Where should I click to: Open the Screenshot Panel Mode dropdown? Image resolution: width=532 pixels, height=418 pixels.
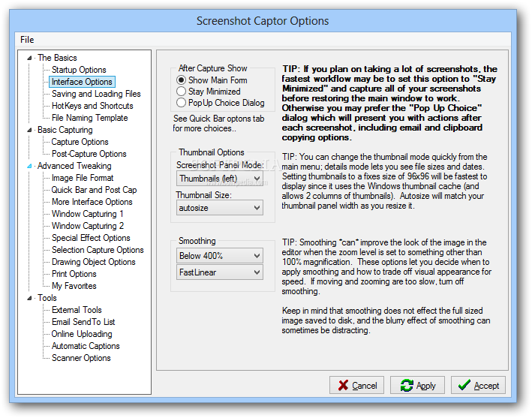click(220, 179)
